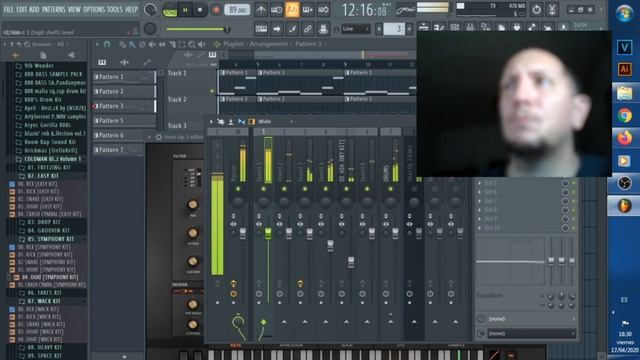
Task: Toggle loop recording icon
Action: [x=323, y=10]
